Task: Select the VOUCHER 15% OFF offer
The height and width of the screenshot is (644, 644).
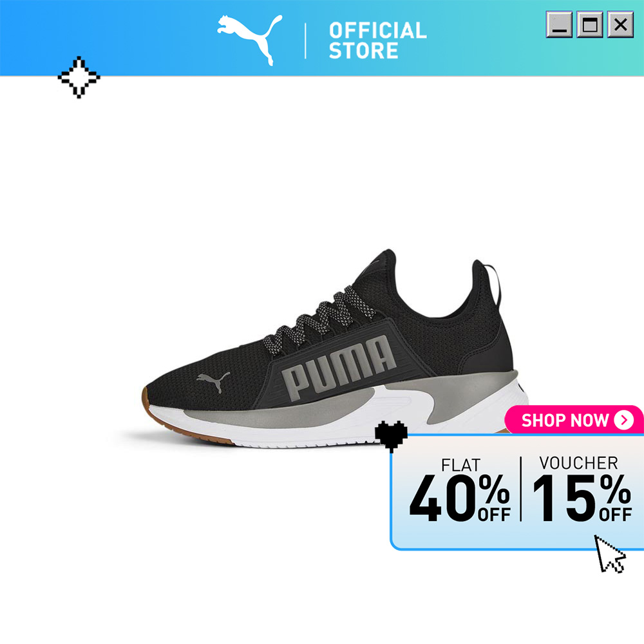Action: (x=582, y=489)
